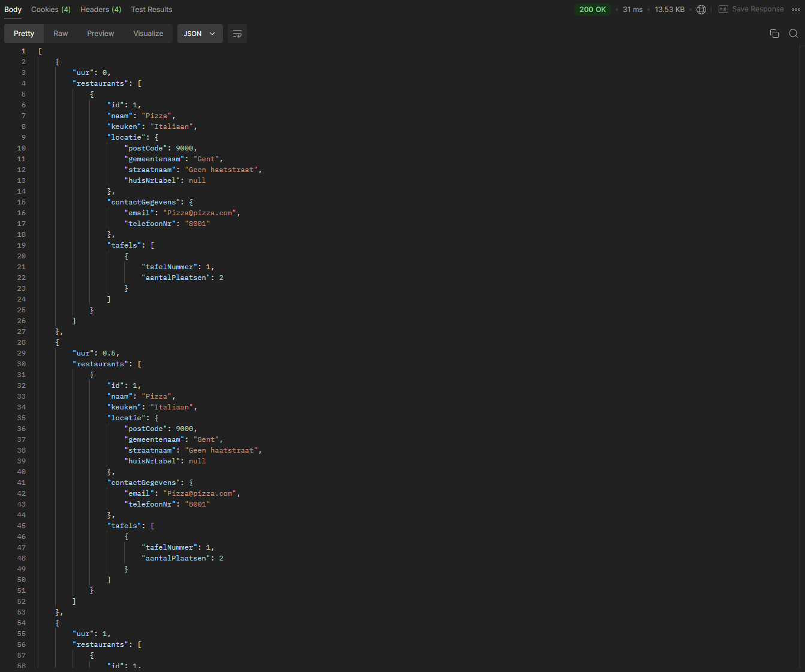
Task: Copy the response body with the copy icon
Action: point(774,34)
